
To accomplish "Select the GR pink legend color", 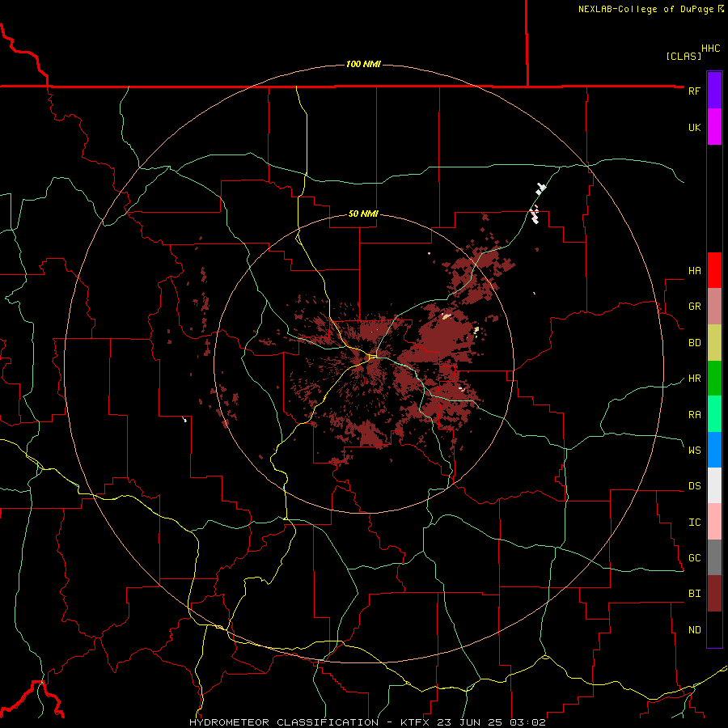I will pos(714,307).
